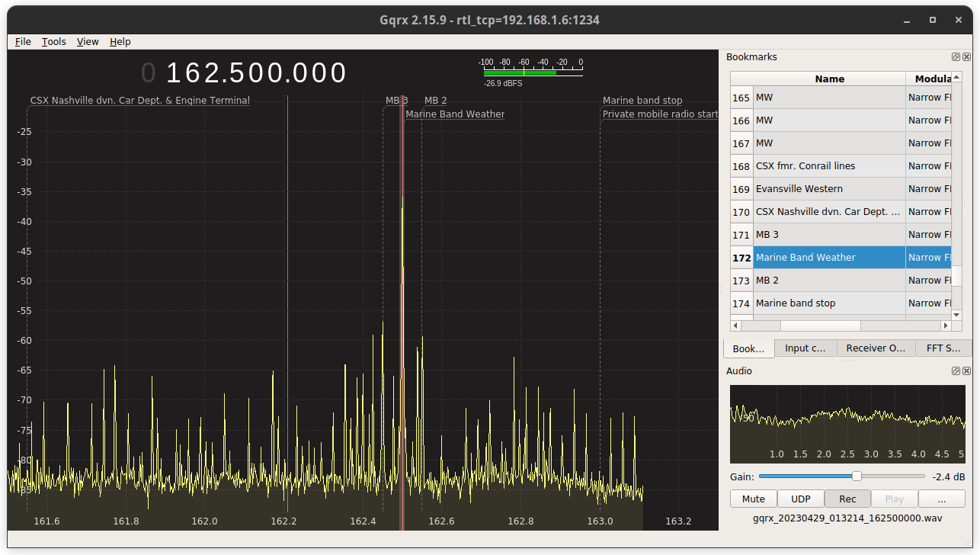Close the Bookmarks panel with its X icon

tap(966, 56)
